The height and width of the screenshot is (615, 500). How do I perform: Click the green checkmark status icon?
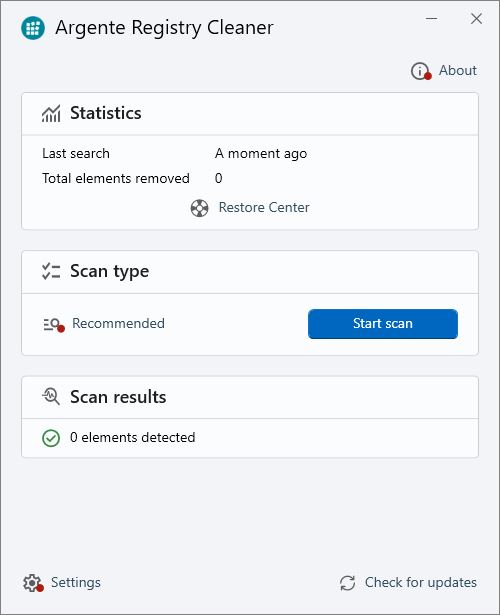pos(51,438)
